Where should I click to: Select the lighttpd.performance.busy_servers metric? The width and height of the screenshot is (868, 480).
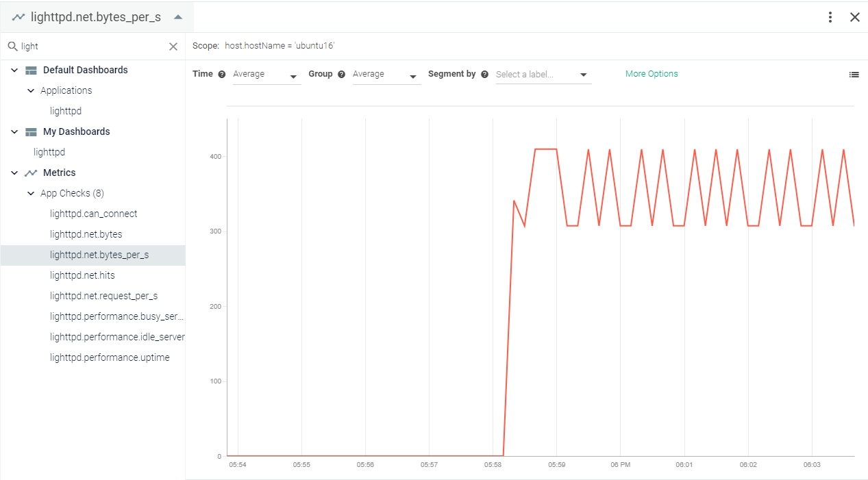pyautogui.click(x=117, y=316)
